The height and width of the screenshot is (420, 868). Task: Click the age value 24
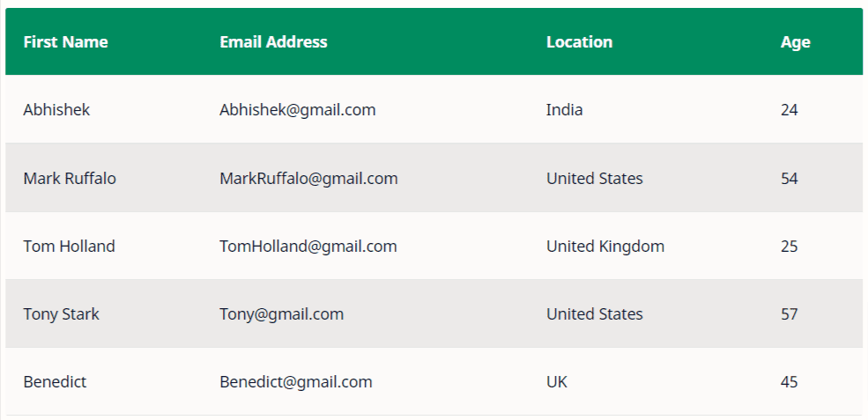click(x=790, y=109)
